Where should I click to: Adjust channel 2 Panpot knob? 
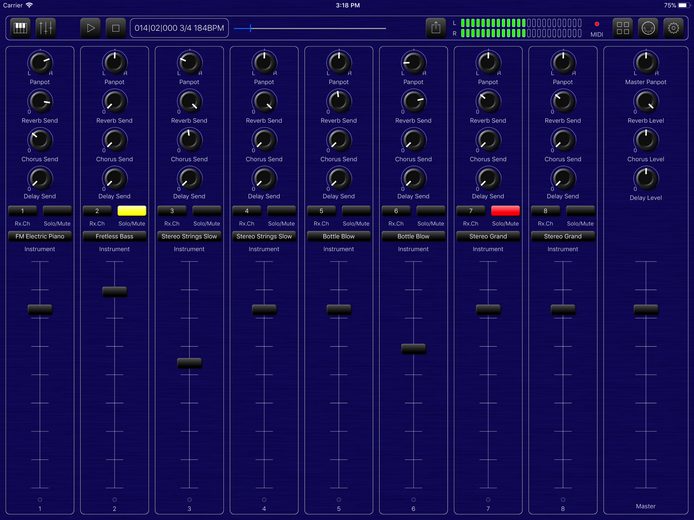pyautogui.click(x=115, y=63)
